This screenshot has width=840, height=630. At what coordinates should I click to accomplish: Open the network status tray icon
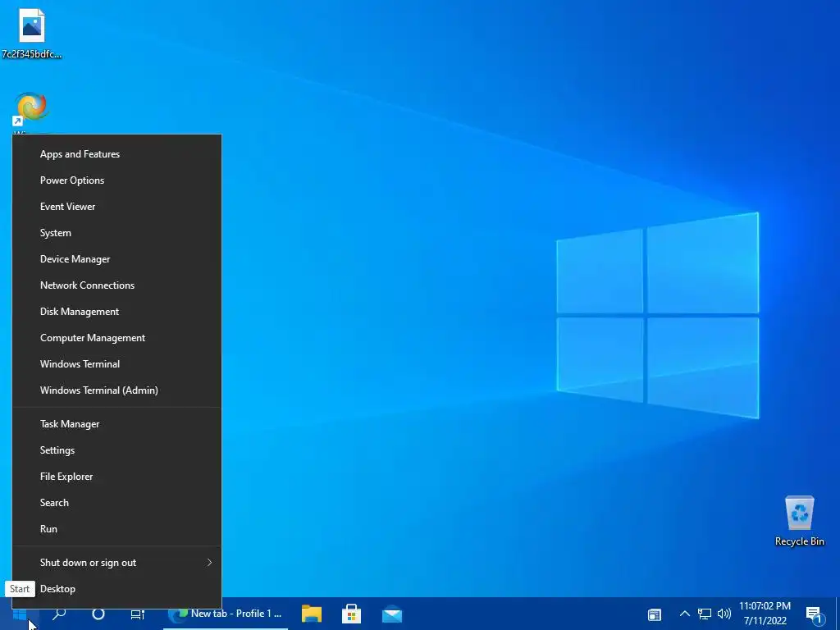pos(704,614)
